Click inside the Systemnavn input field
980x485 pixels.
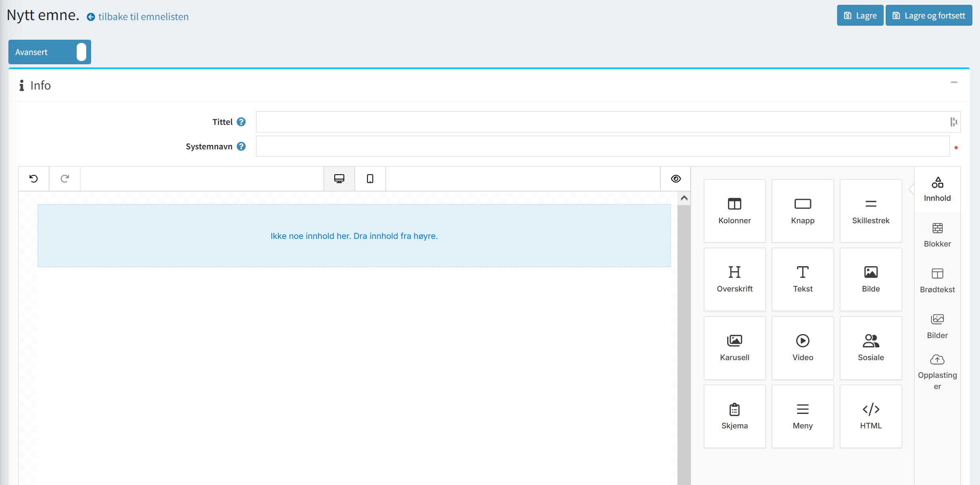(x=602, y=146)
